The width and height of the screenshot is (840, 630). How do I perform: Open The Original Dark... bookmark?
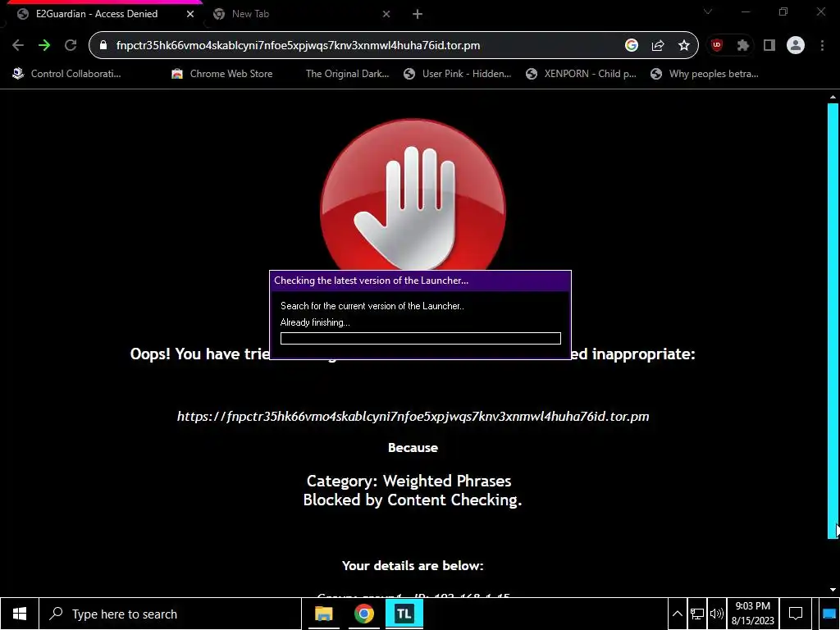click(x=347, y=74)
